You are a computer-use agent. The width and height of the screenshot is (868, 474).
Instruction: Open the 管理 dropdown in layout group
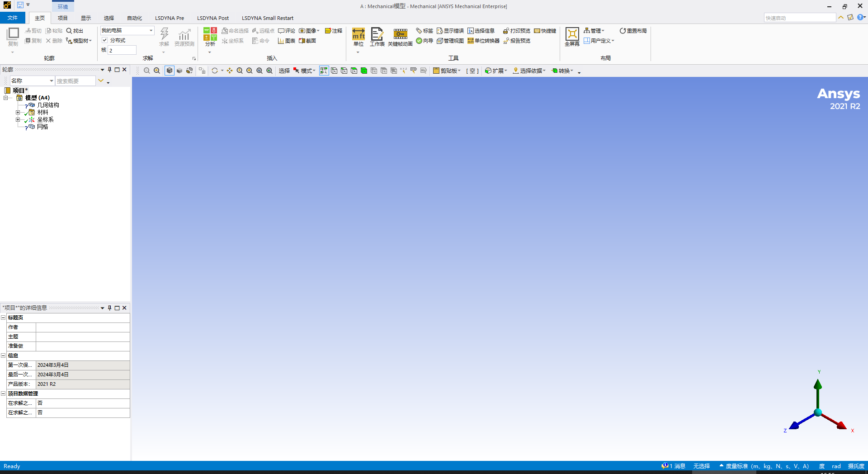595,31
